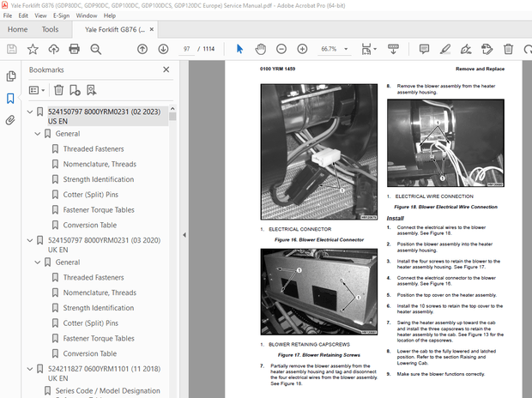Open second Threaded Fasteners bookmark

[x=94, y=278]
